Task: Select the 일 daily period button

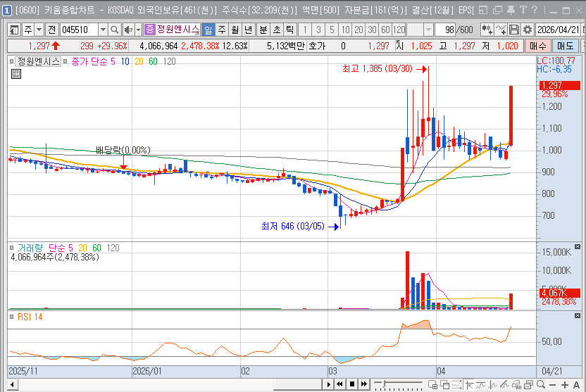Action: [208, 30]
